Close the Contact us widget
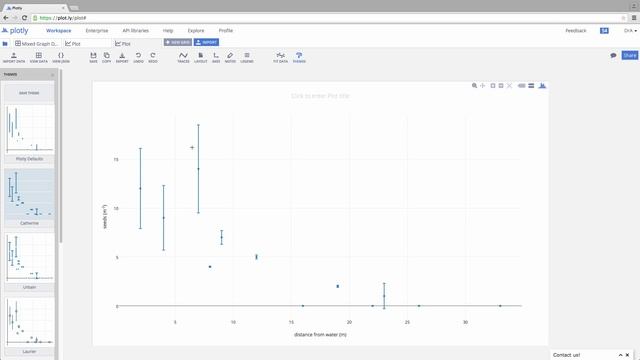 coord(628,355)
